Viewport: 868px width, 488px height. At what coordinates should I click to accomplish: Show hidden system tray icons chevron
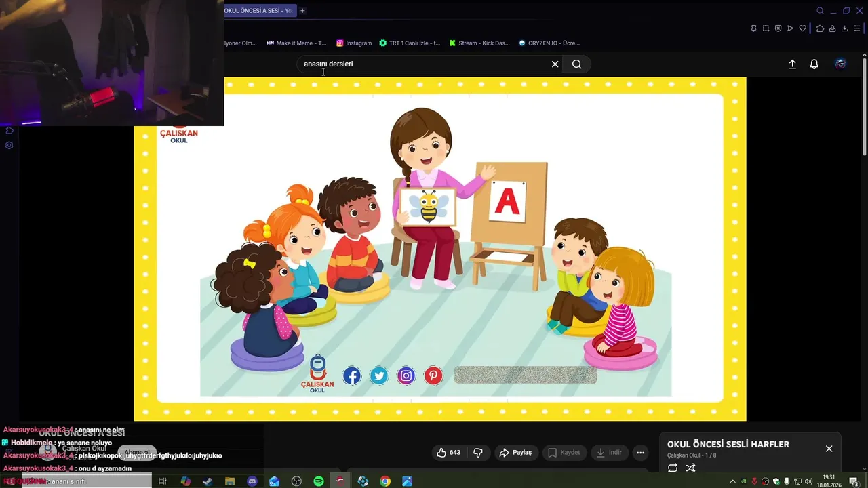tap(732, 481)
